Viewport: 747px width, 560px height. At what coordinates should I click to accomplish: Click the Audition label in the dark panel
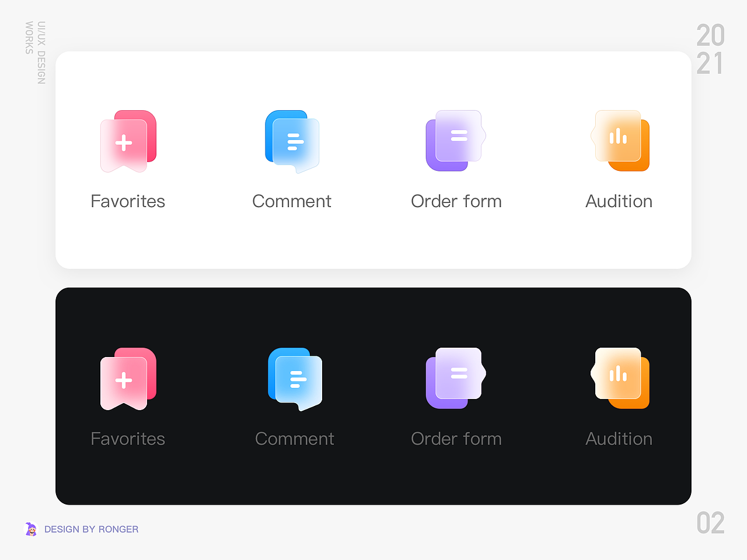pos(619,439)
